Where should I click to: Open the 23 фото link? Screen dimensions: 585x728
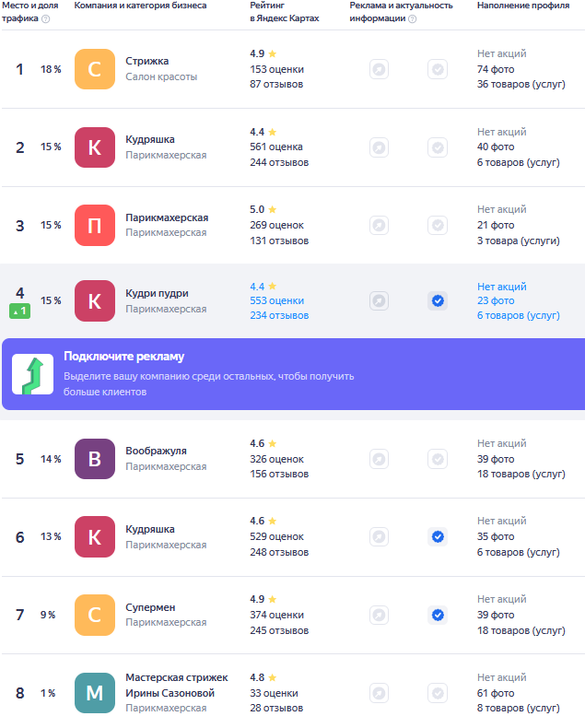pos(496,300)
